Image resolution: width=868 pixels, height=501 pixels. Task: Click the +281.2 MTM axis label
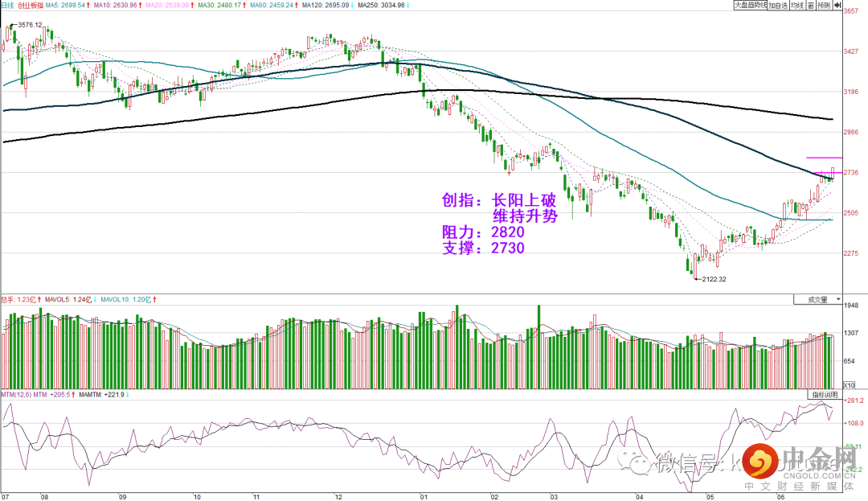854,400
